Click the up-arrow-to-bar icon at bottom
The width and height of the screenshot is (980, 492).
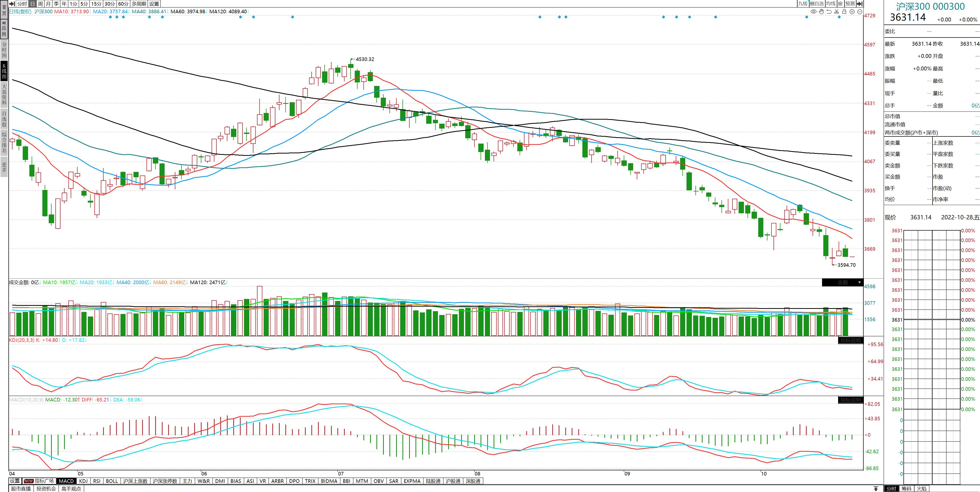click(876, 489)
